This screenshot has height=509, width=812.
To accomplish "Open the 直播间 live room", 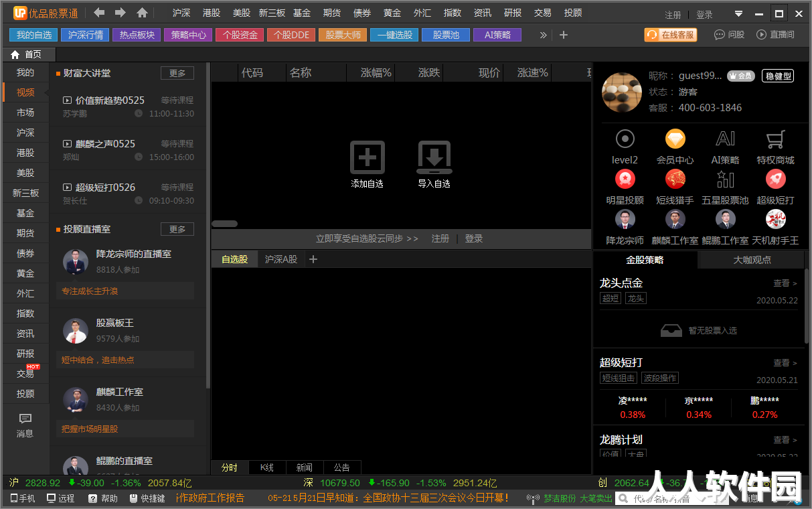I will [x=775, y=35].
